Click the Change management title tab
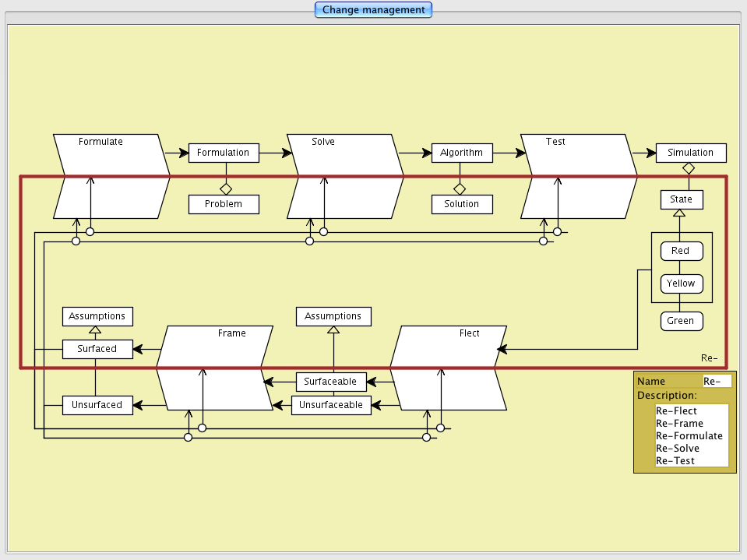The image size is (747, 560). coord(373,10)
